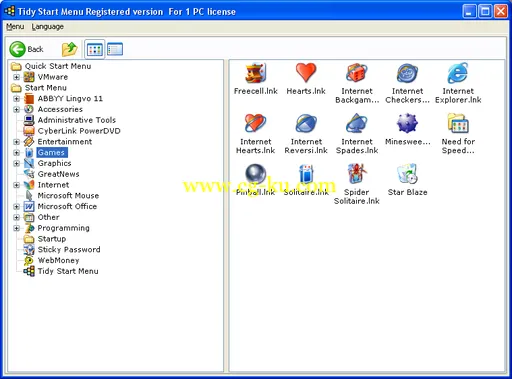Expand the Microsoft Office tree node
Screen dimensions: 512x379
tap(16, 207)
